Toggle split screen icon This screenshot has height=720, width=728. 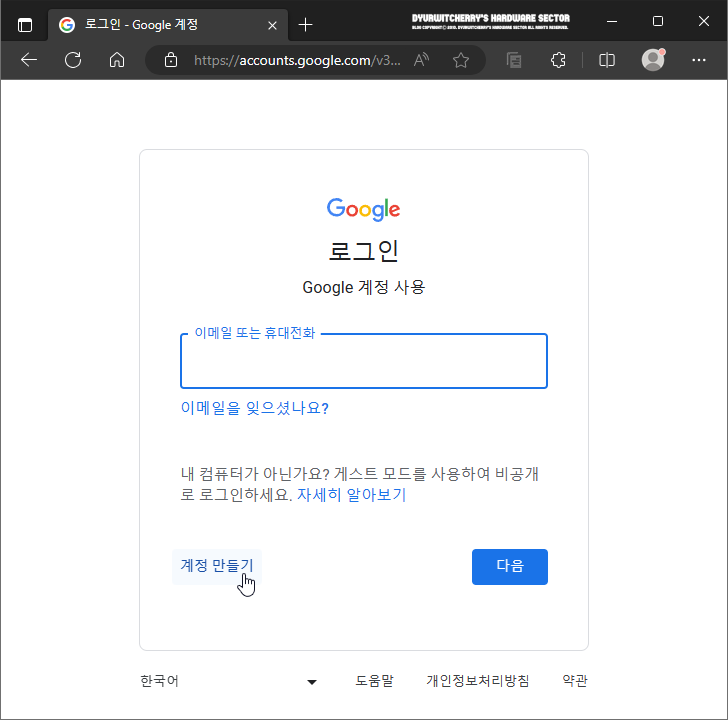click(607, 60)
